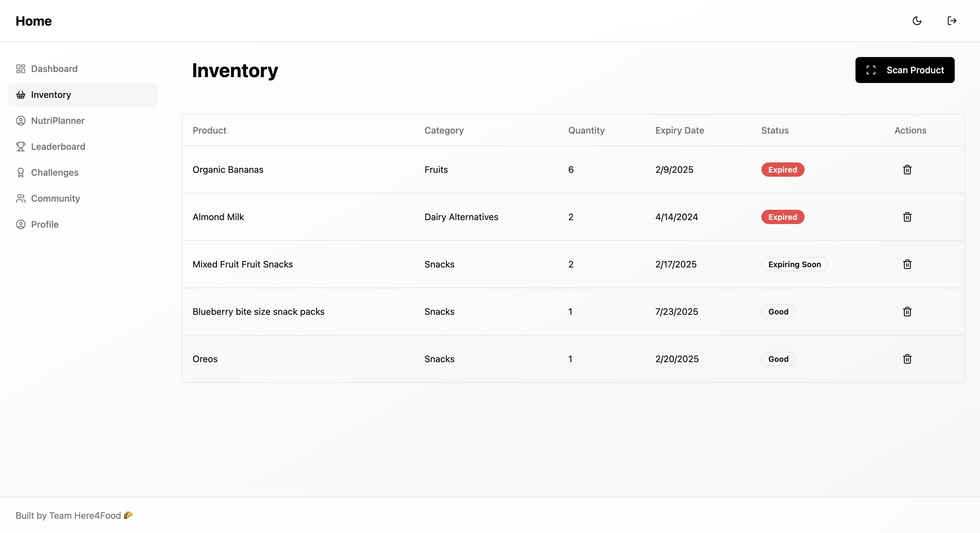
Task: Go to the Profile page
Action: tap(44, 224)
